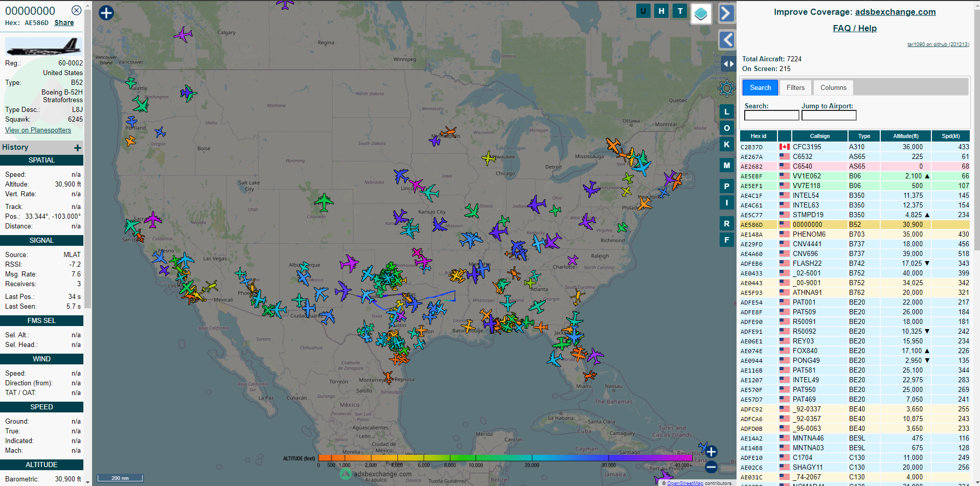
Task: Focus the Jump to Airport field
Action: (x=829, y=115)
